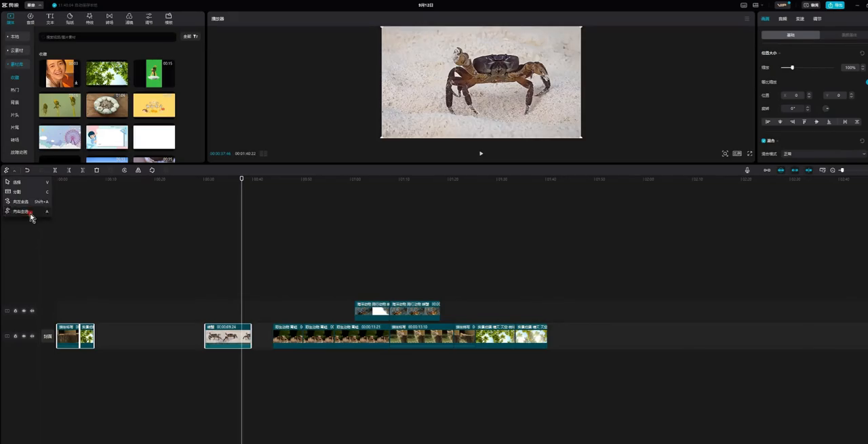Open the 文本 (Text) tool tab

(x=50, y=18)
